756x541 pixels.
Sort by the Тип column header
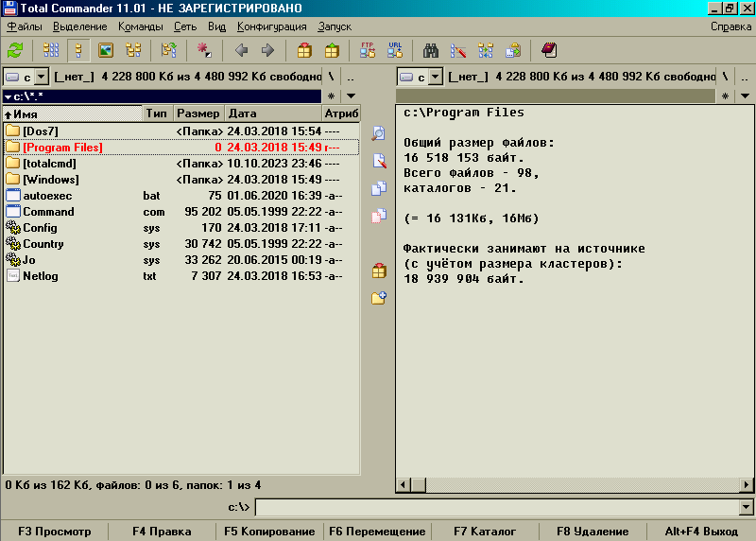[157, 113]
